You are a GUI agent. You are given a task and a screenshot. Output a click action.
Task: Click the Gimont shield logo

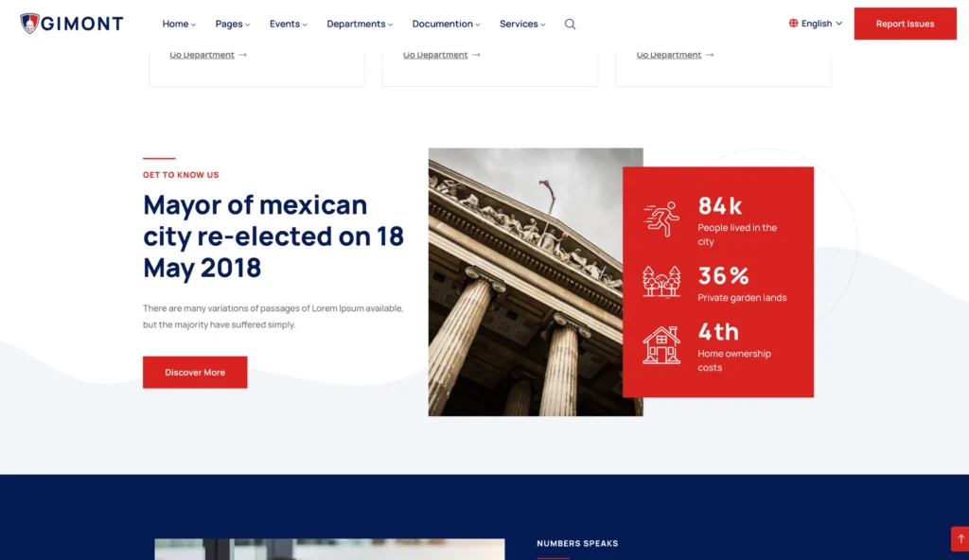[29, 24]
